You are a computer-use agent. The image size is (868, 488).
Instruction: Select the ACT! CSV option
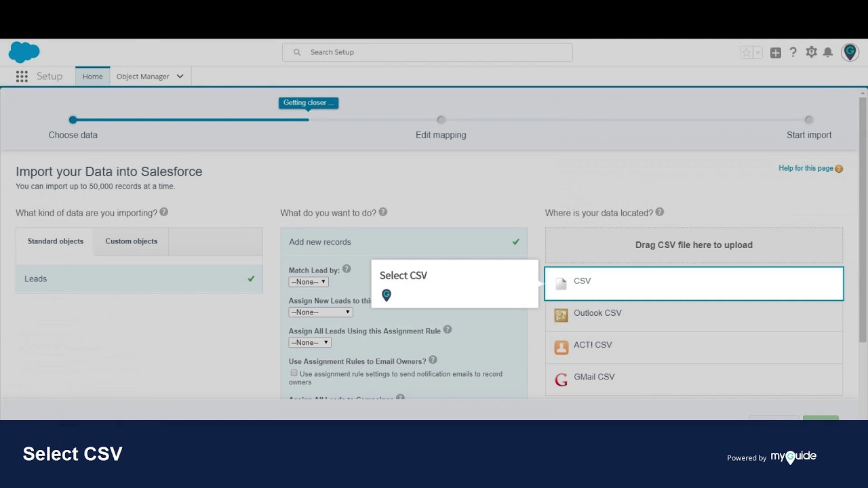click(x=694, y=346)
